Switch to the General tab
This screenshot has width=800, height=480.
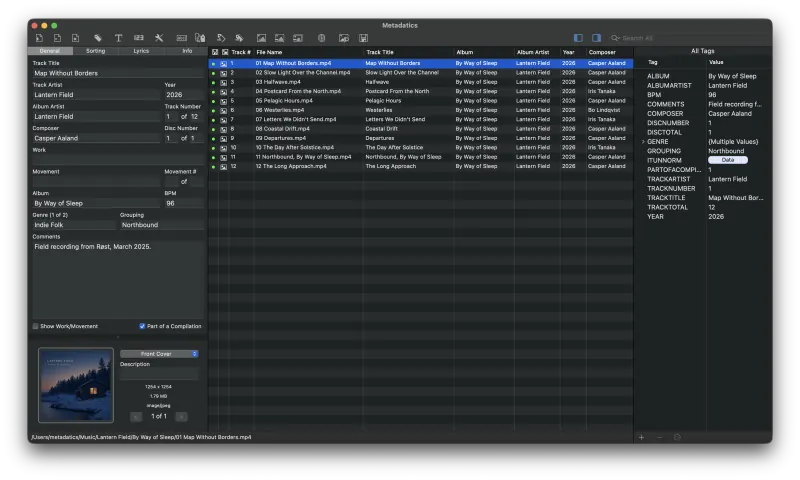[x=50, y=51]
